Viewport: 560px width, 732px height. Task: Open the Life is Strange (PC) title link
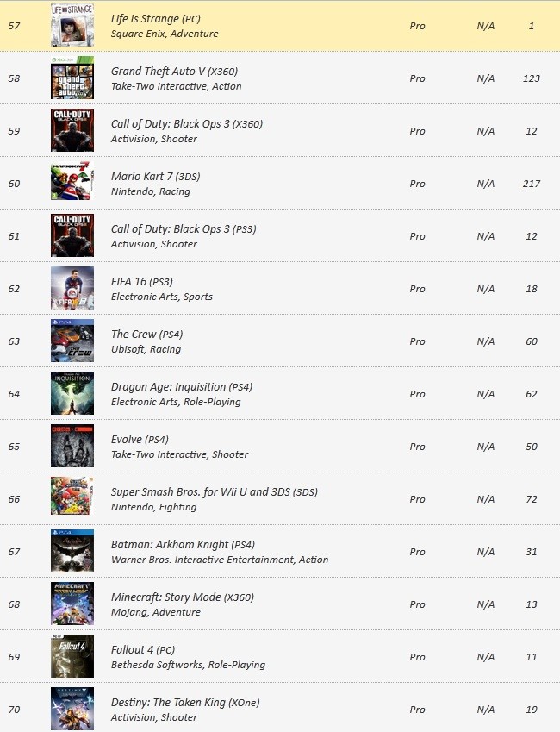click(x=156, y=19)
